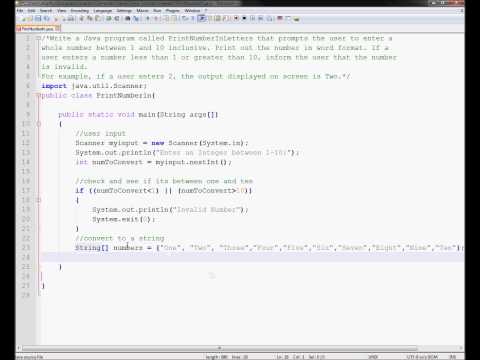Collapse the if-block fold at line 18
480x360 pixels.
(x=38, y=200)
